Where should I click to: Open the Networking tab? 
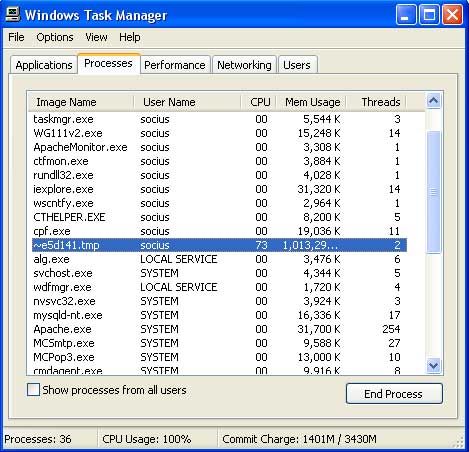click(x=244, y=65)
